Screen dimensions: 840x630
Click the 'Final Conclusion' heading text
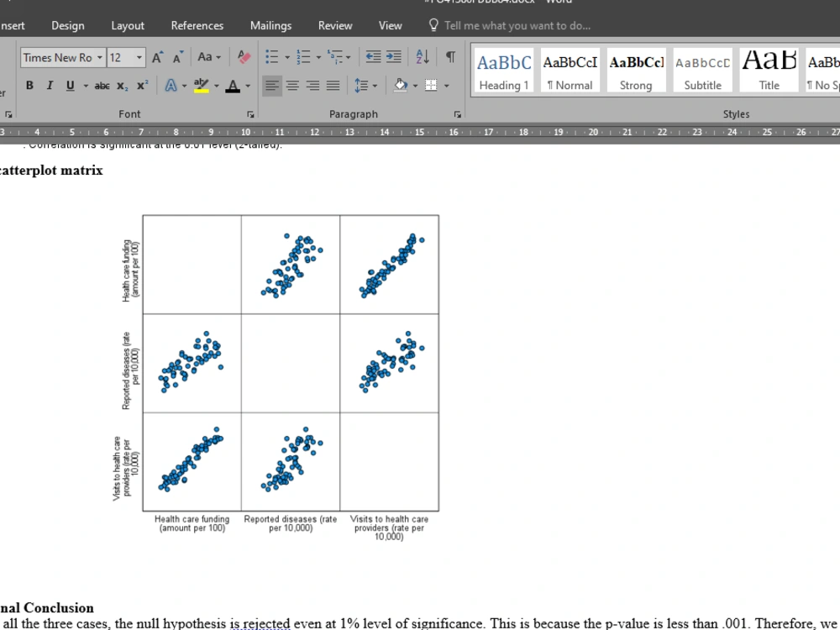47,607
